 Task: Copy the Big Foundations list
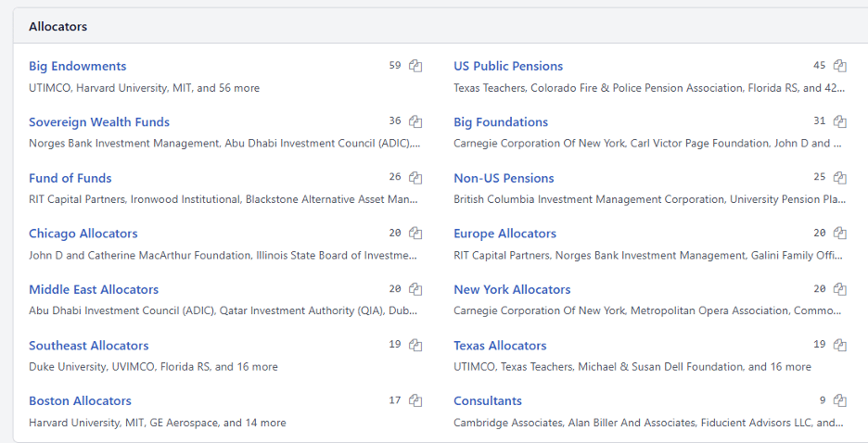click(840, 121)
